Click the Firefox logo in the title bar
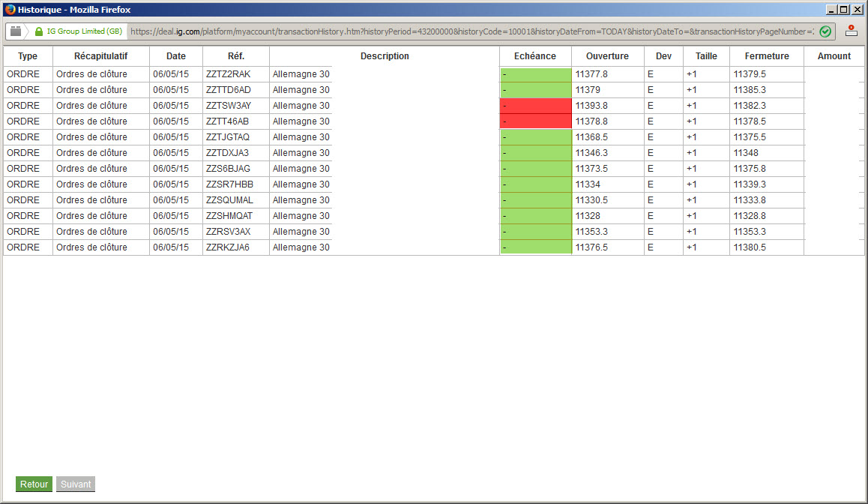This screenshot has height=504, width=868. point(10,10)
